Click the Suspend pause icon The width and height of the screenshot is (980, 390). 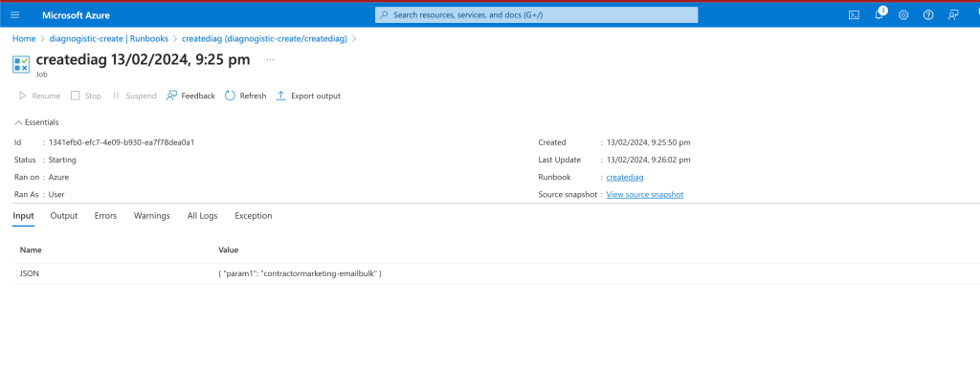coord(116,96)
